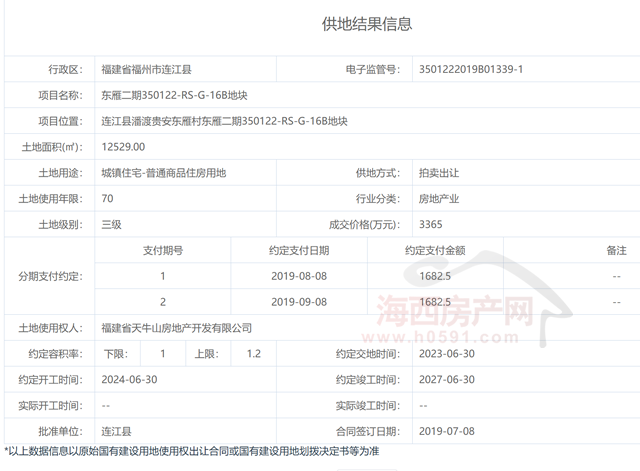Screen dimensions: 640x471
Task: Click the 实际开工时间 label
Action: [x=50, y=406]
